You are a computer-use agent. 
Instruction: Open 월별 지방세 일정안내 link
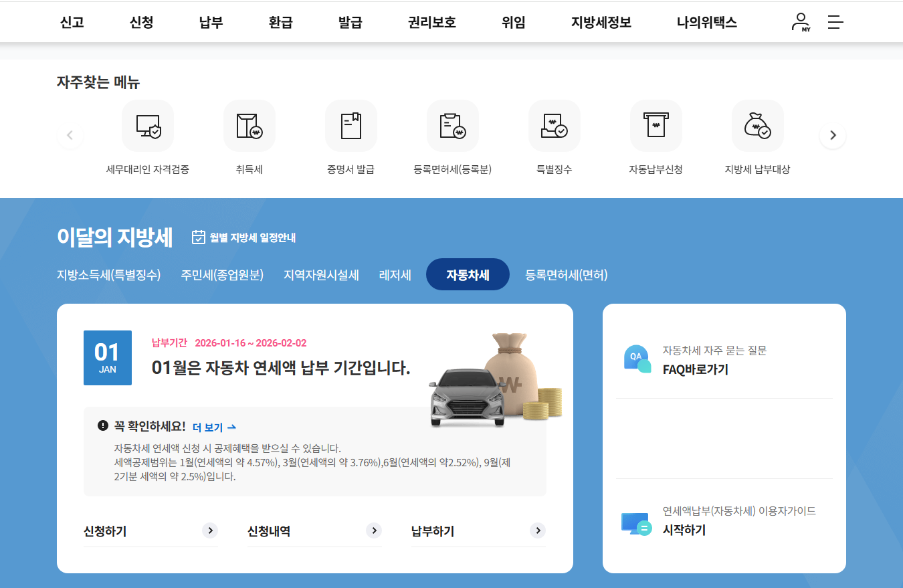click(x=253, y=237)
